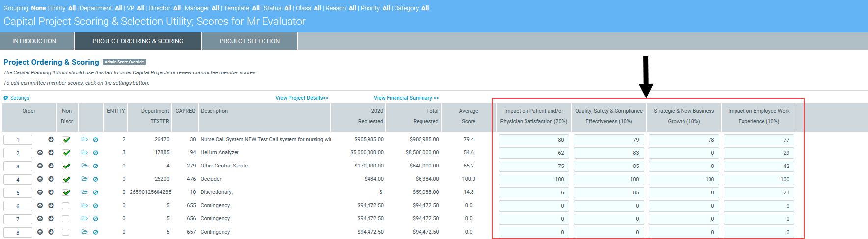Click the cancel icon on CAPREQ 655 row

[95, 206]
